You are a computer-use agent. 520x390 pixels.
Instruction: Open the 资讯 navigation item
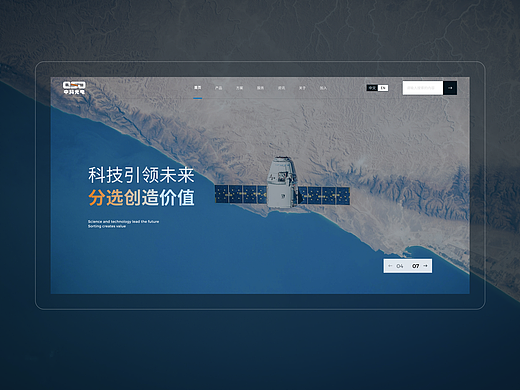coord(282,88)
